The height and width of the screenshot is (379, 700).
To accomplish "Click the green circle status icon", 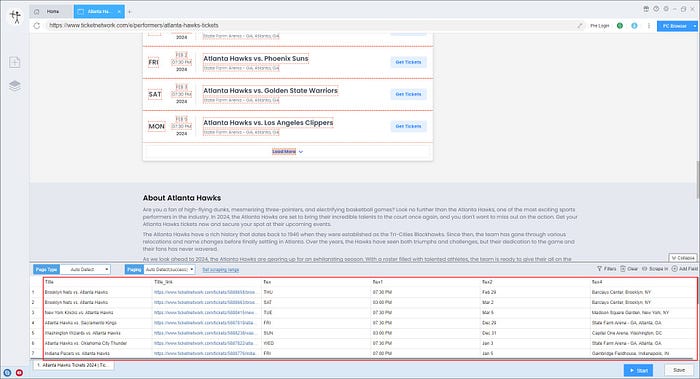I will (620, 26).
